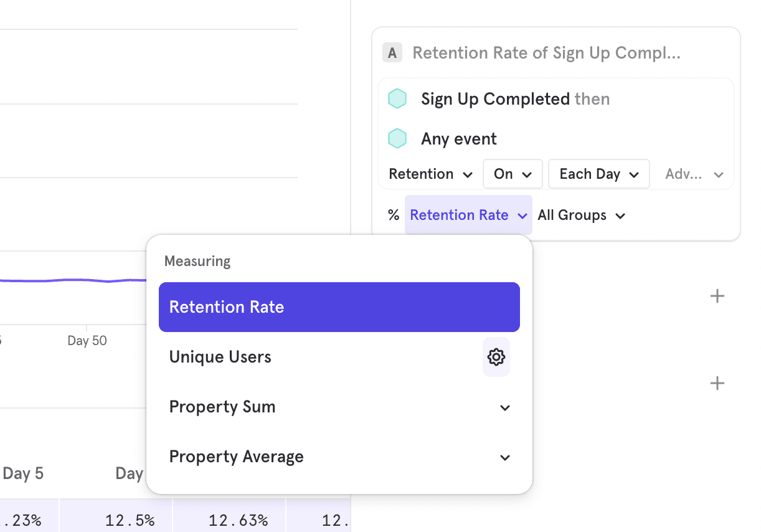Click the metric title "Retention Rate of Sign Up Compl..."
The height and width of the screenshot is (532, 761).
[546, 53]
